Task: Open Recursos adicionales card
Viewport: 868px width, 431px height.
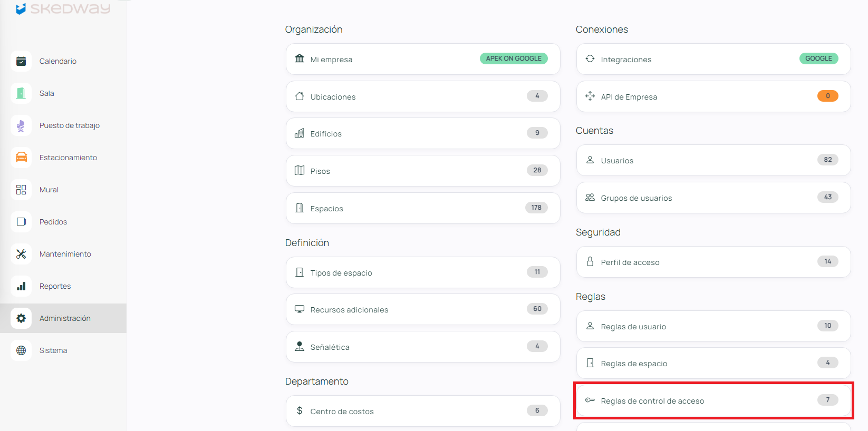Action: [x=422, y=310]
